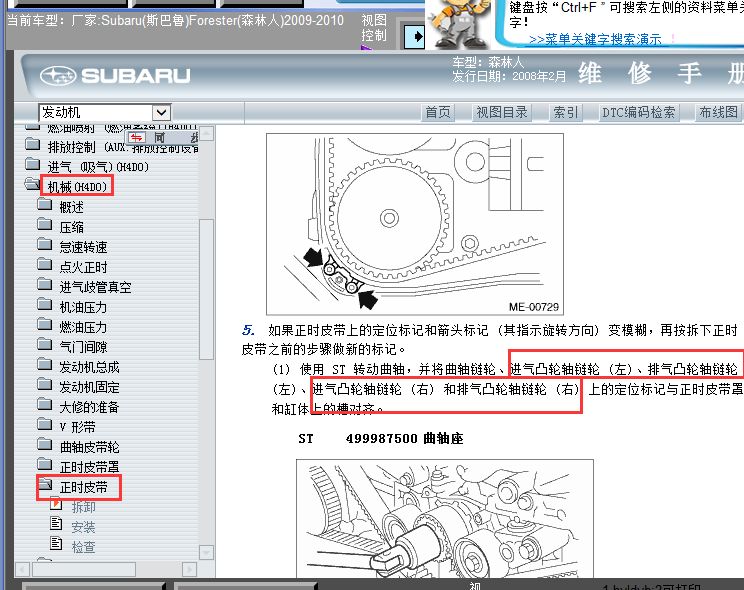Image resolution: width=744 pixels, height=590 pixels.
Task: Open 大修的准备 folder
Action: pos(90,407)
